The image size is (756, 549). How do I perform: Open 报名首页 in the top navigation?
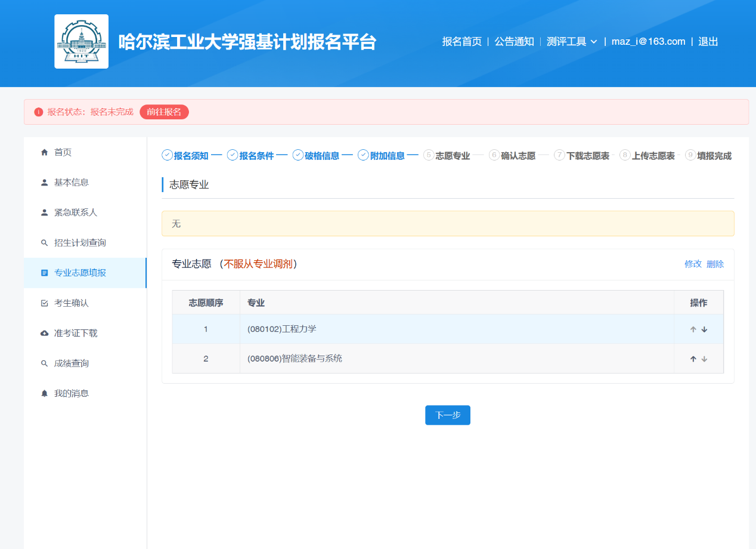[x=461, y=42]
